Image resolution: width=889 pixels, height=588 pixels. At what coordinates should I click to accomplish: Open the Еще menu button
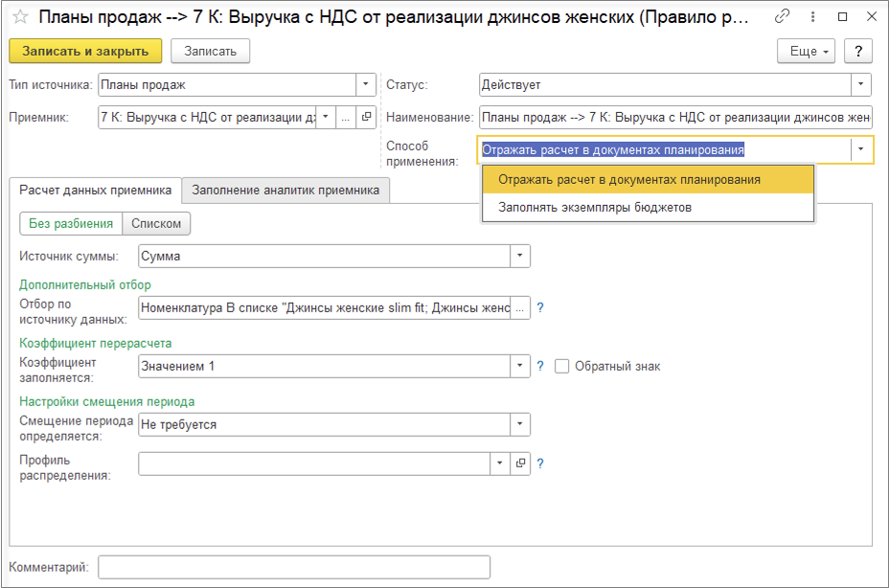point(809,51)
